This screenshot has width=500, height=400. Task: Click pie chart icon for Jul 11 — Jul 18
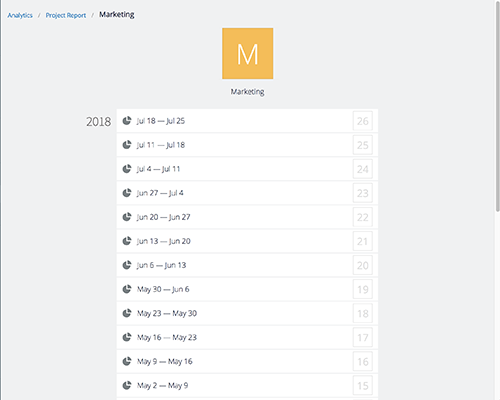[127, 145]
